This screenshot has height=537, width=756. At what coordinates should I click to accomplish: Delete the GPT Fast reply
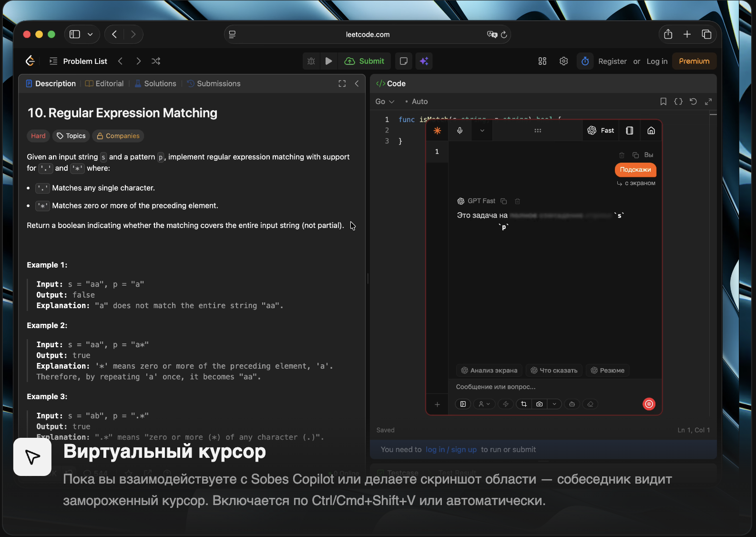click(x=518, y=201)
